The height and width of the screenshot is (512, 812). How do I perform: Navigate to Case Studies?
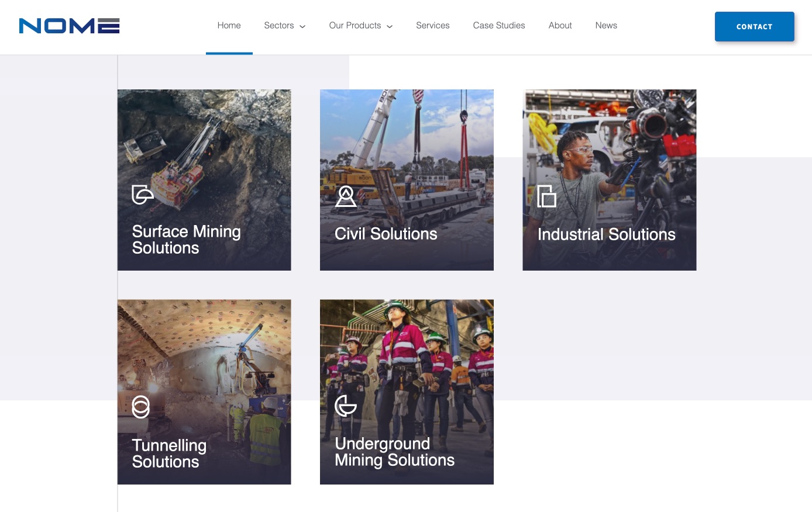coord(498,26)
